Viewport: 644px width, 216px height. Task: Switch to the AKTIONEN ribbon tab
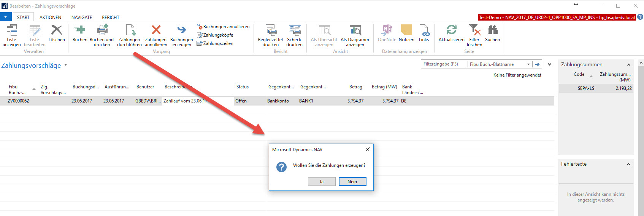click(50, 17)
